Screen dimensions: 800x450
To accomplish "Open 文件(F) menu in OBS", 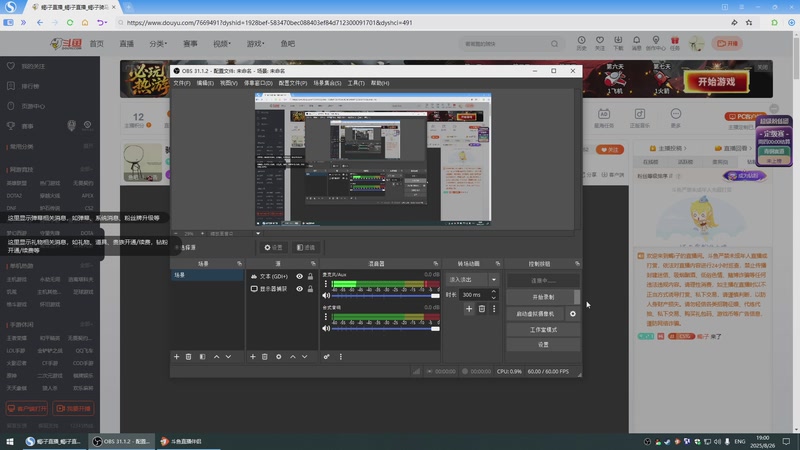I will pos(182,83).
